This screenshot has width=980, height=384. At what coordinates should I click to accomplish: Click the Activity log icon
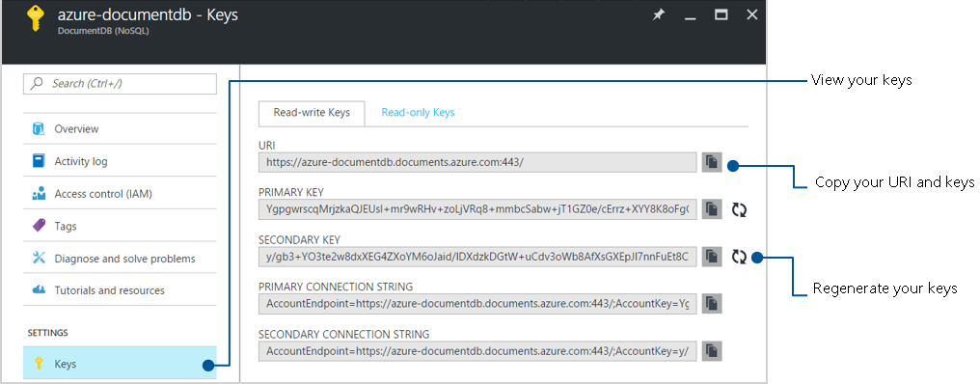[39, 161]
